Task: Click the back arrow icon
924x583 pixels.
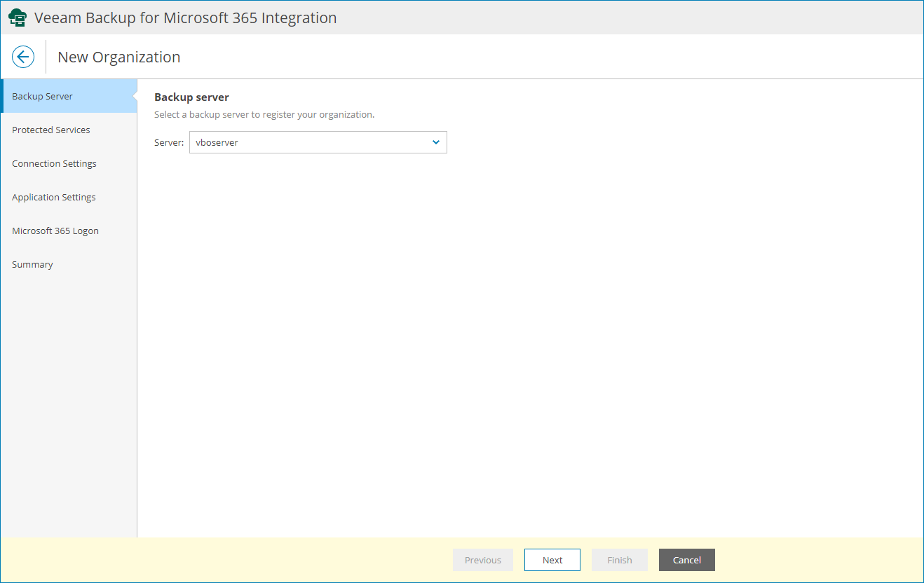Action: [x=23, y=57]
